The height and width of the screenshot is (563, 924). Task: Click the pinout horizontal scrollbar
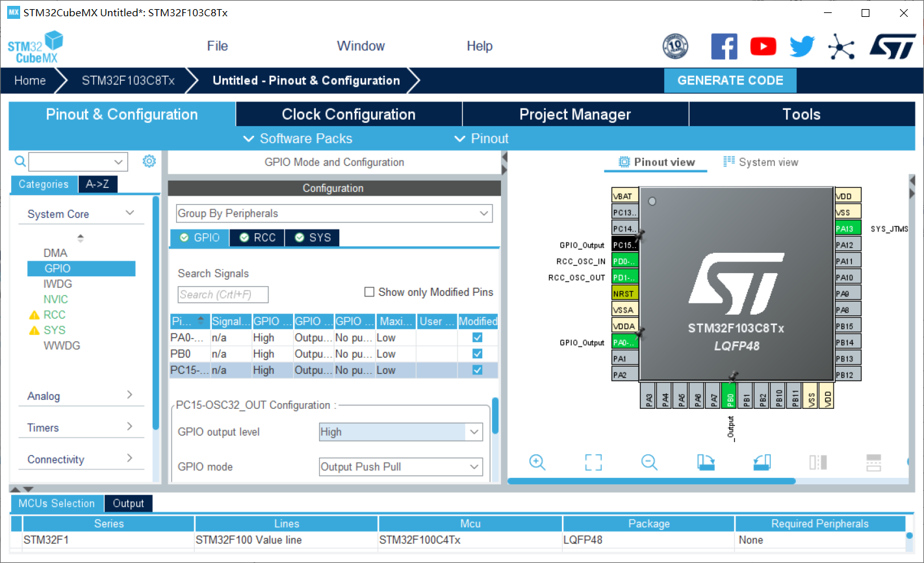(x=651, y=481)
